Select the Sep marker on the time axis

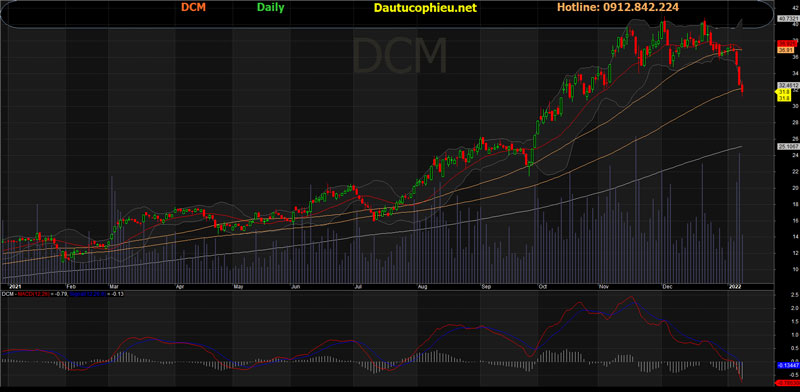[485, 287]
